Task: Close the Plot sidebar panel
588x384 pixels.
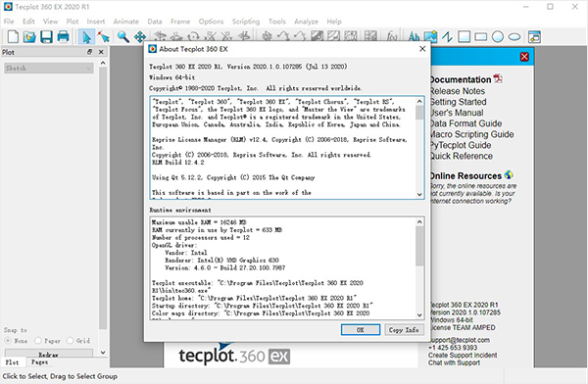Action: [x=101, y=52]
